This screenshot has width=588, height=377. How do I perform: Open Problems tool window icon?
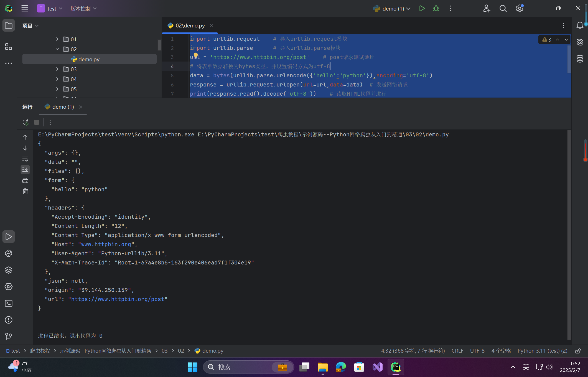[x=9, y=320]
